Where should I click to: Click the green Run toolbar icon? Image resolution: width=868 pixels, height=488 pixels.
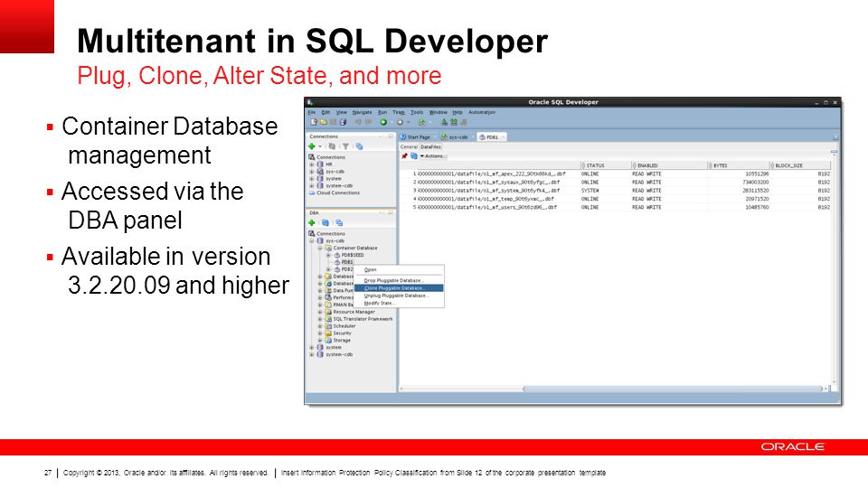click(x=383, y=122)
